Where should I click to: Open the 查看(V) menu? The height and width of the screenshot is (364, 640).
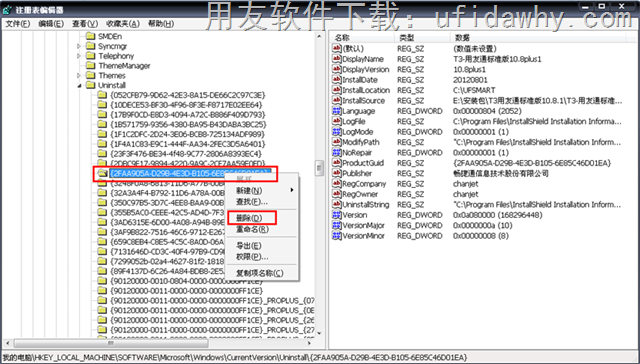[x=85, y=24]
